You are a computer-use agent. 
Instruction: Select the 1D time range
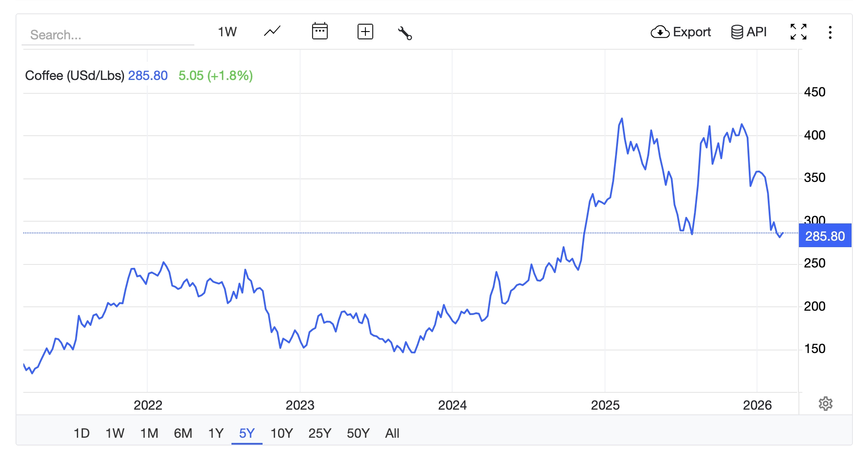pos(81,433)
